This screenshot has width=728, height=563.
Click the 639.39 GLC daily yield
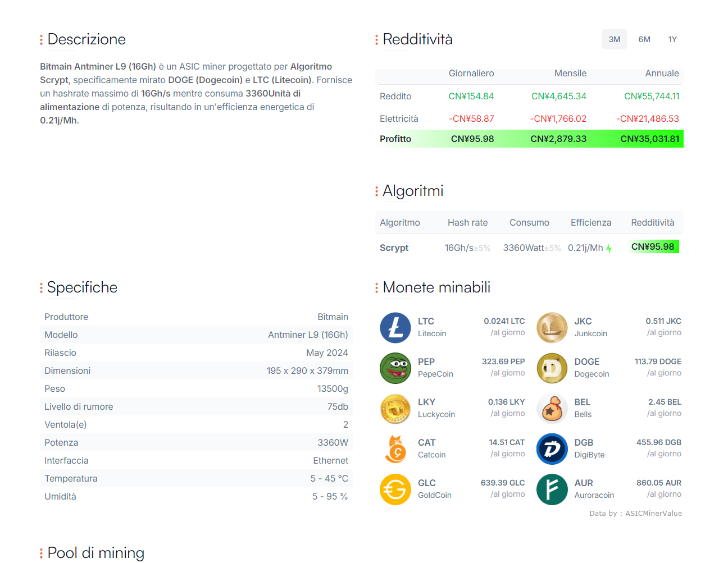click(503, 483)
